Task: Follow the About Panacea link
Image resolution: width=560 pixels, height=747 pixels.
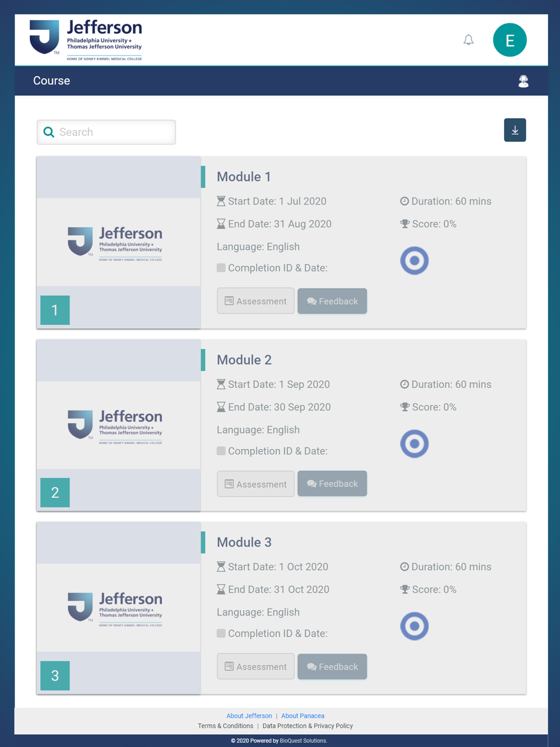Action: (302, 716)
